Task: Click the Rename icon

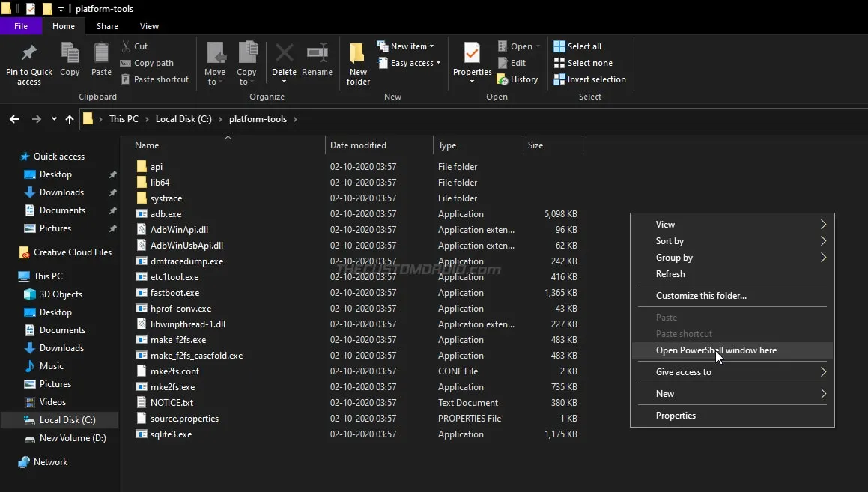Action: coord(317,63)
